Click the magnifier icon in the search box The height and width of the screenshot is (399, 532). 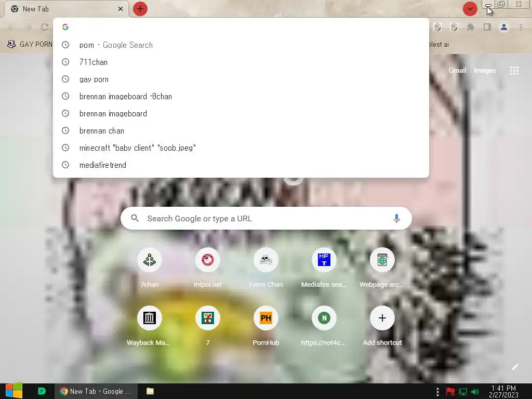click(135, 218)
